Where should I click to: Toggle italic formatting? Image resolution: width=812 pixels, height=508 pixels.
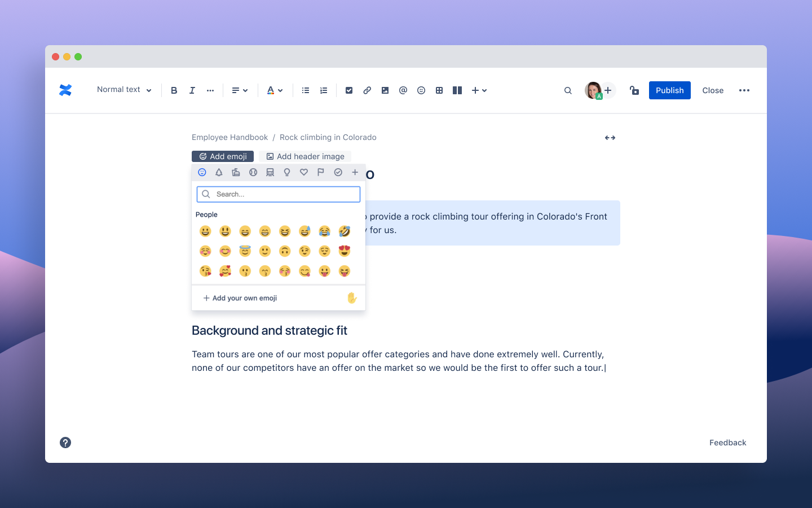click(192, 90)
